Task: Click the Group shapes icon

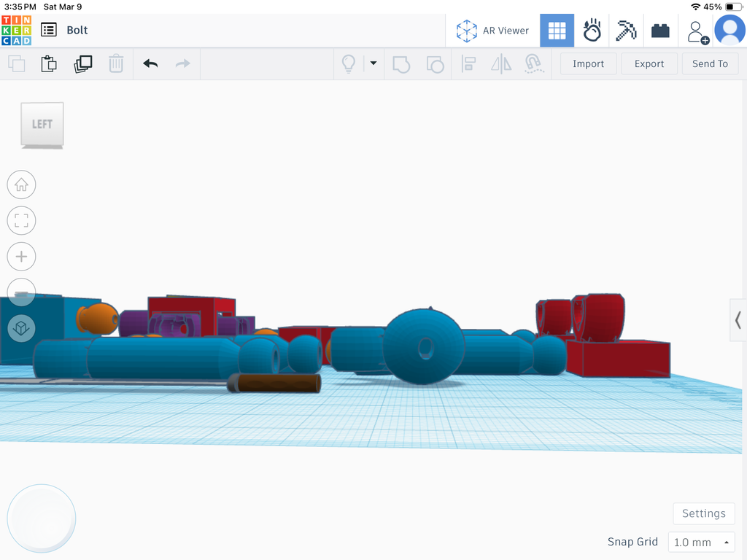Action: [x=401, y=64]
